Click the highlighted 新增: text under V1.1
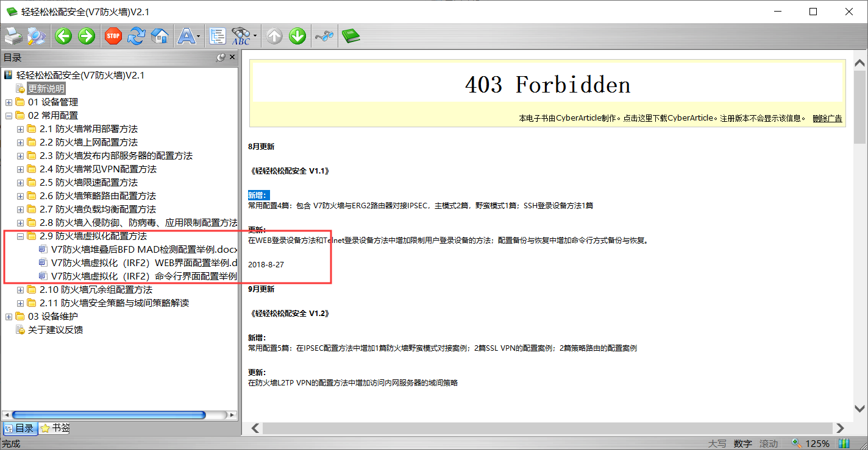The height and width of the screenshot is (450, 868). (258, 195)
